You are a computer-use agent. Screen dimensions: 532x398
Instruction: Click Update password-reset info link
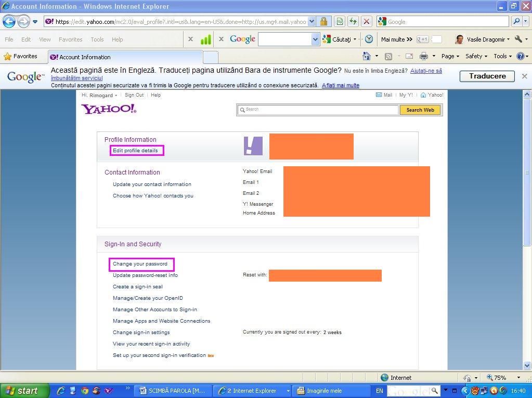pos(145,275)
